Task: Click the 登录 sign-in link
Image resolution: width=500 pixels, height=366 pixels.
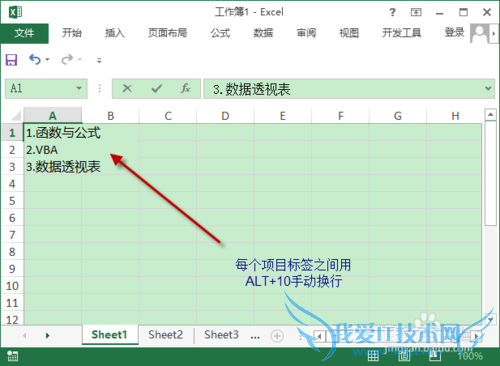Action: point(454,32)
